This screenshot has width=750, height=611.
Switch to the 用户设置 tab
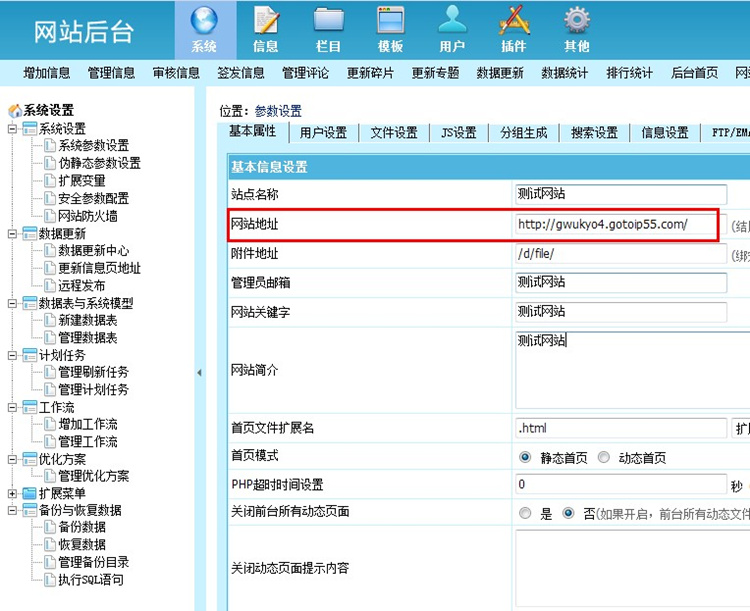[323, 133]
